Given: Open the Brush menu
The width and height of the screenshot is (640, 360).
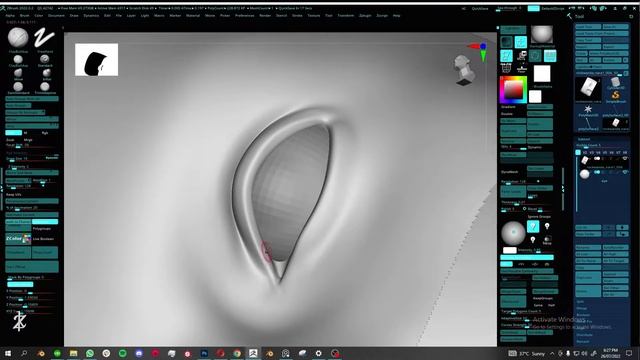Looking at the screenshot, I should [24, 16].
